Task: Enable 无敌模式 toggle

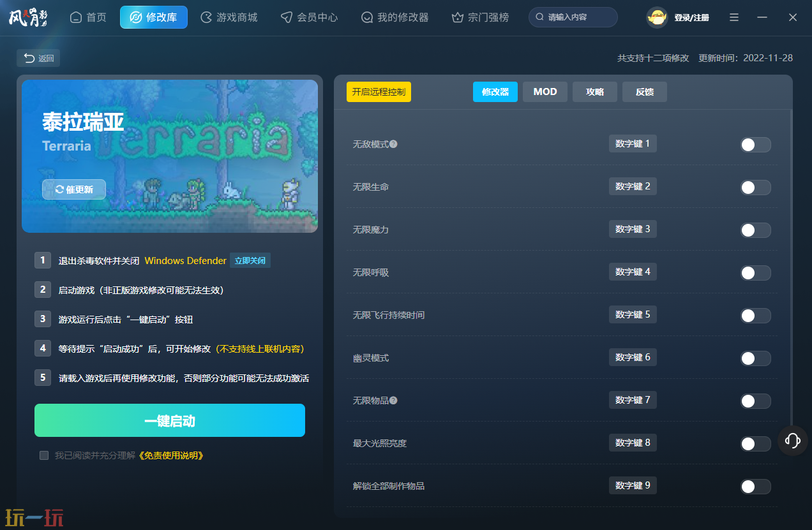Action: 756,145
